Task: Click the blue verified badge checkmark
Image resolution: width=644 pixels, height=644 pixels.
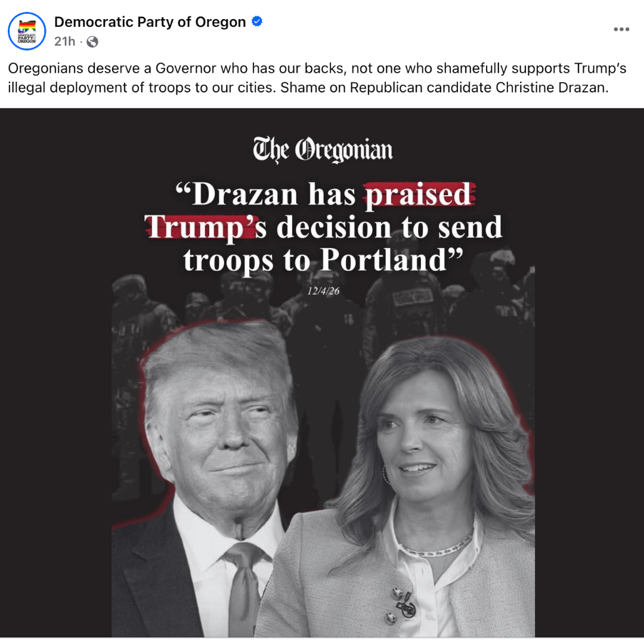Action: (x=257, y=21)
